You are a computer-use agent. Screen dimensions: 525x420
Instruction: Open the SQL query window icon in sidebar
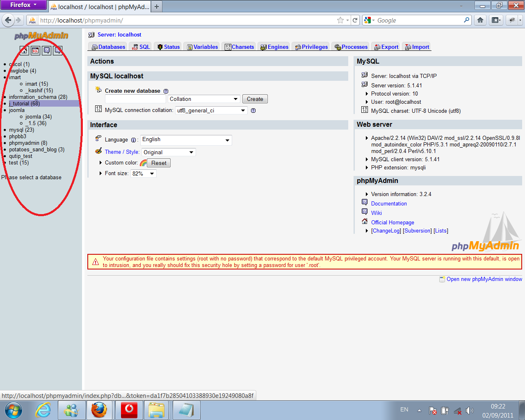click(36, 50)
